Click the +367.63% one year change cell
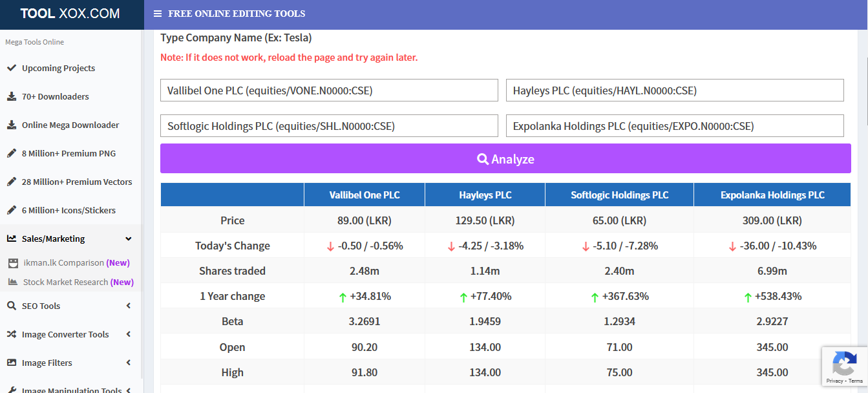Screen dimensions: 868x393 [x=619, y=296]
